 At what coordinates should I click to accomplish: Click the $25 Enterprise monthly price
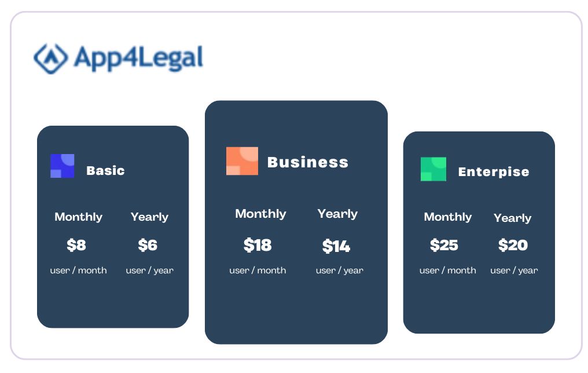(444, 246)
